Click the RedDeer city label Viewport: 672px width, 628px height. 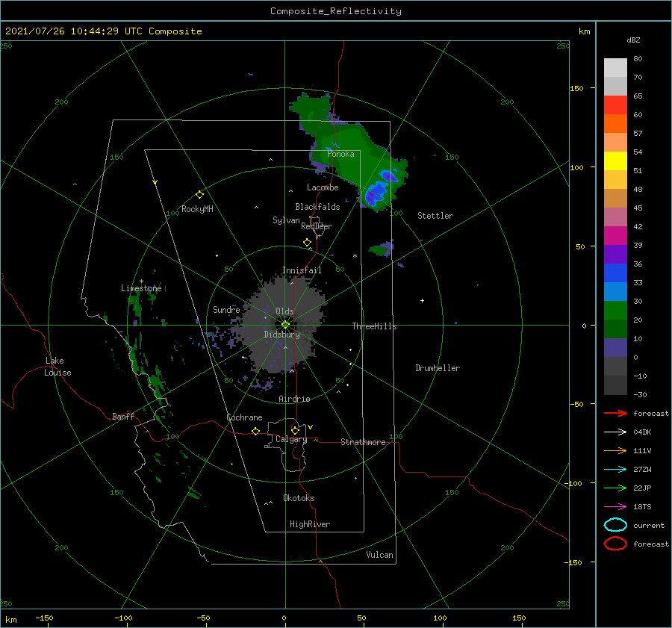[x=317, y=226]
